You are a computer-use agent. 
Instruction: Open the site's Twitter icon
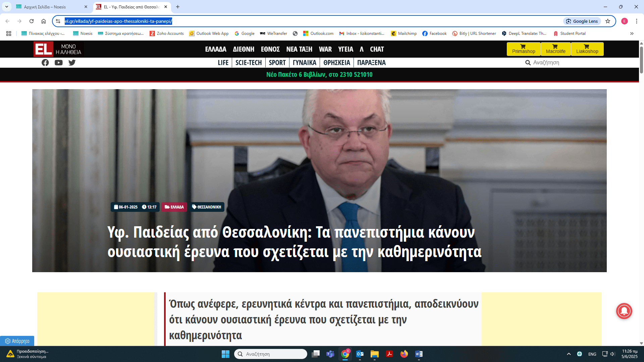(x=72, y=63)
